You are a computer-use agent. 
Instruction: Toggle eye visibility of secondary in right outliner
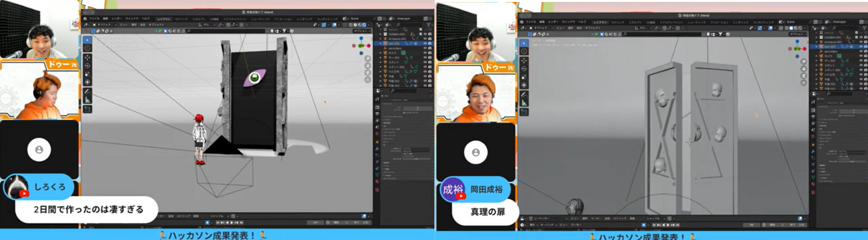(x=860, y=51)
